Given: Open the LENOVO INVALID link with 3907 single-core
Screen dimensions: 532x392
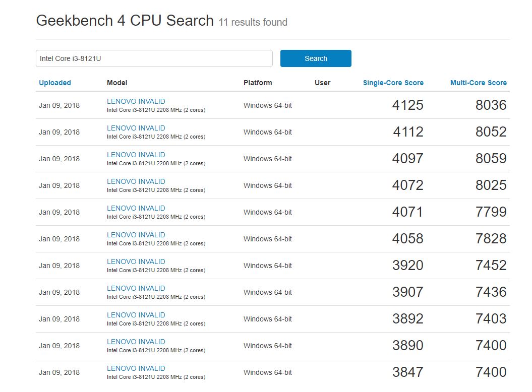Looking at the screenshot, I should pyautogui.click(x=136, y=288).
